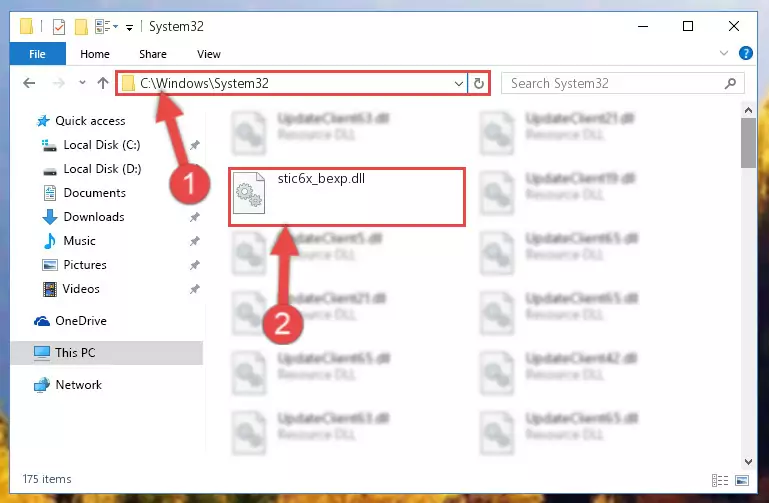
Task: Click the vertical scrollbar thumb
Action: 748,143
